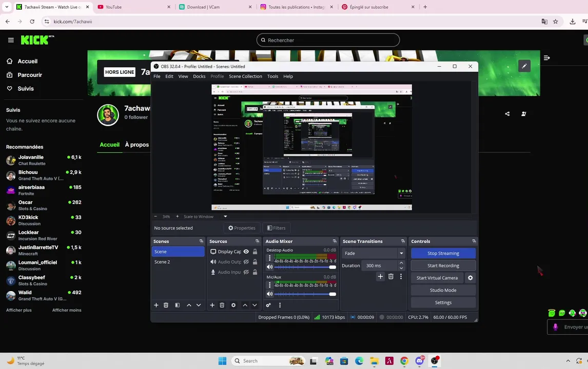Image resolution: width=588 pixels, height=369 pixels.
Task: Move scene down in Scenes panel
Action: click(199, 305)
